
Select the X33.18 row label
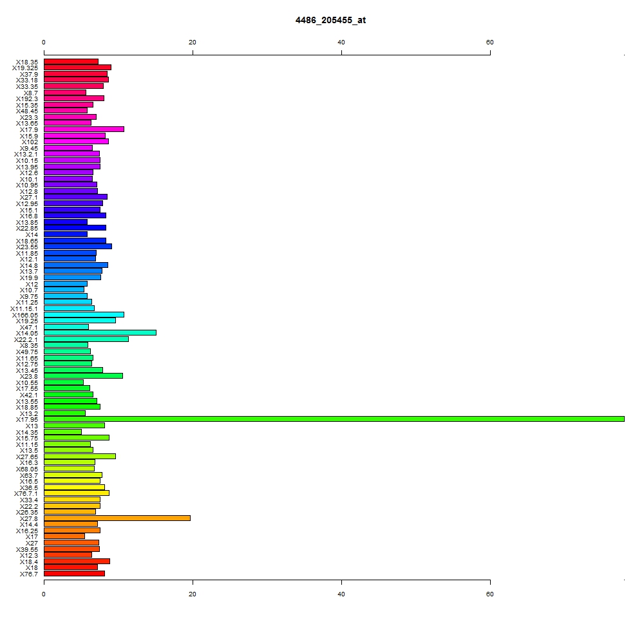click(x=26, y=80)
